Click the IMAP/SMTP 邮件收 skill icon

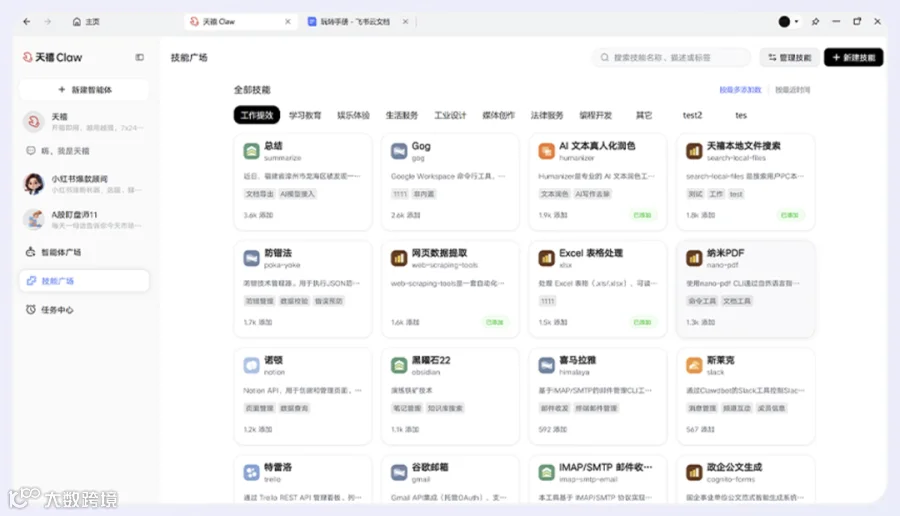click(x=546, y=472)
